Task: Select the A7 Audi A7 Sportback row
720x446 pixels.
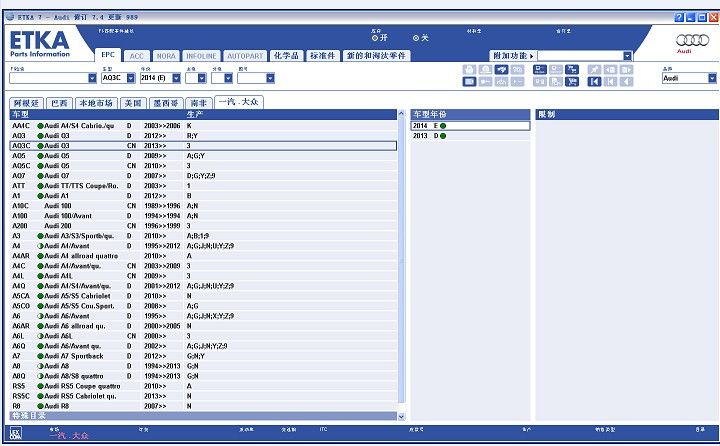Action: pyautogui.click(x=203, y=356)
